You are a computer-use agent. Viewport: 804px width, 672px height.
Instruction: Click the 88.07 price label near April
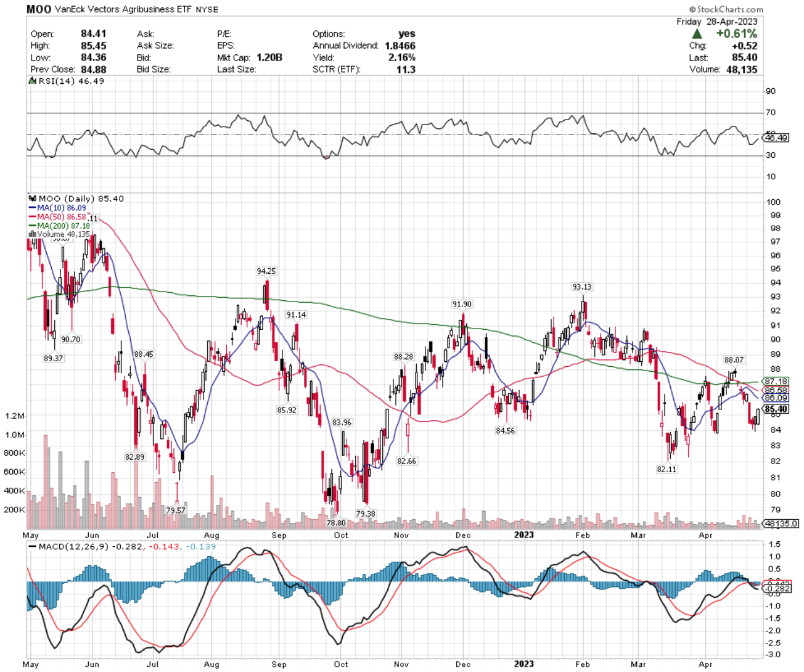(734, 360)
